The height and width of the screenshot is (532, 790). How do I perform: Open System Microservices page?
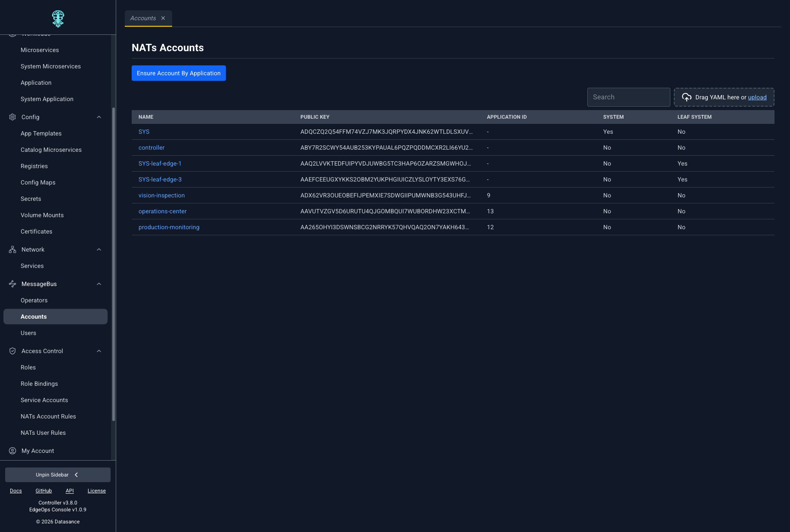click(x=51, y=66)
